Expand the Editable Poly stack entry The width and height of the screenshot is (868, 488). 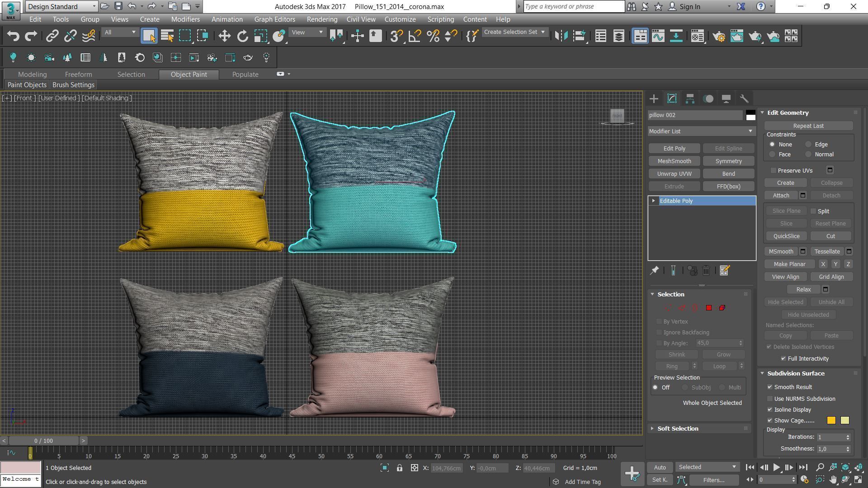[653, 201]
